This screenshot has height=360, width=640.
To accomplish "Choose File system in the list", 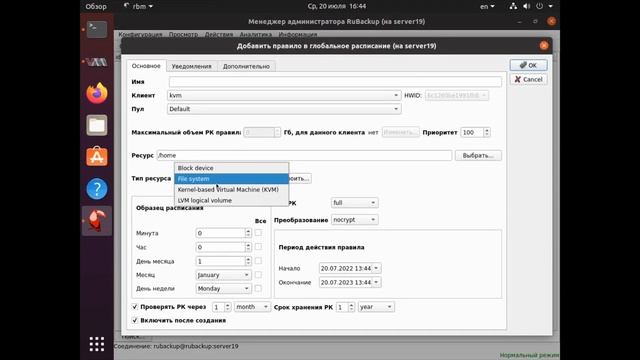I will pos(231,179).
